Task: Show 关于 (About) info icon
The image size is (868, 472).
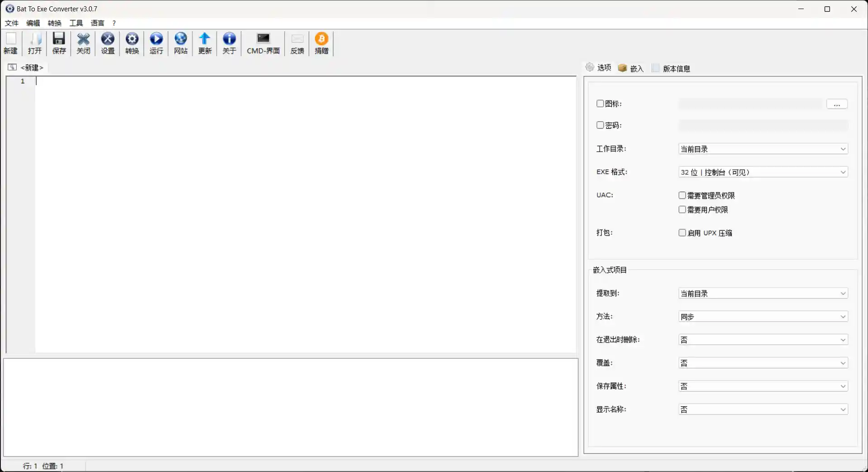Action: pos(229,43)
